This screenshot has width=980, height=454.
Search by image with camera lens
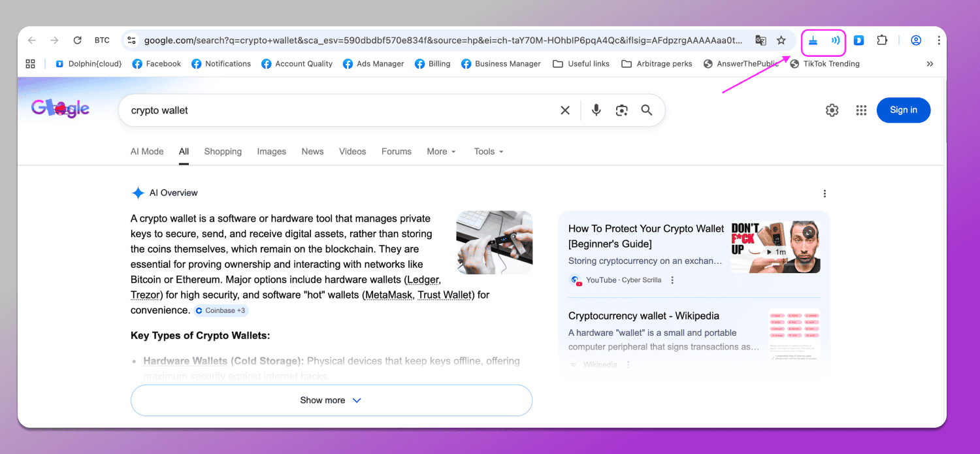tap(621, 110)
